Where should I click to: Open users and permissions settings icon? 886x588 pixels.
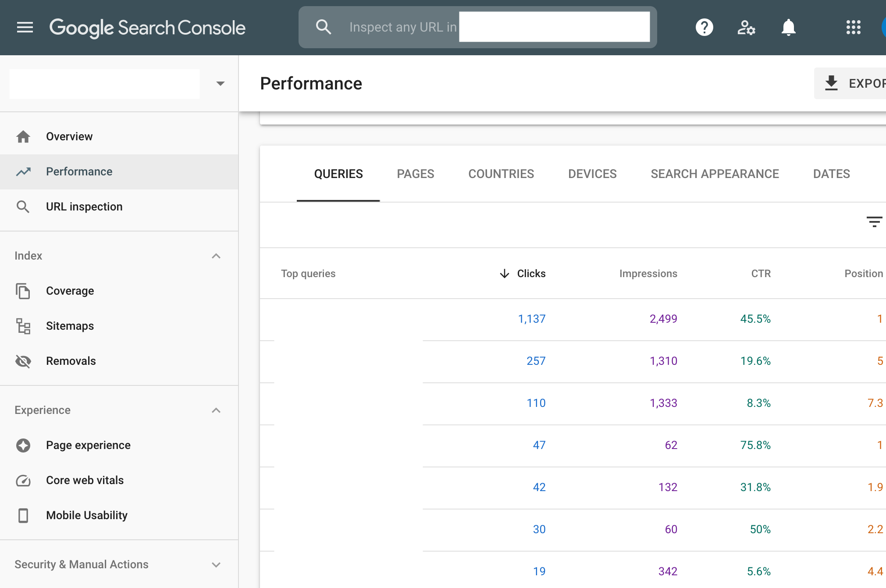click(x=746, y=28)
